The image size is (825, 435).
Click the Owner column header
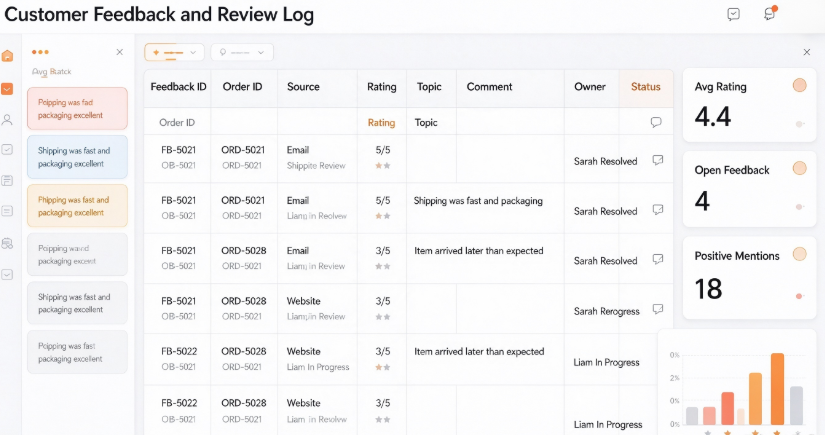(590, 87)
